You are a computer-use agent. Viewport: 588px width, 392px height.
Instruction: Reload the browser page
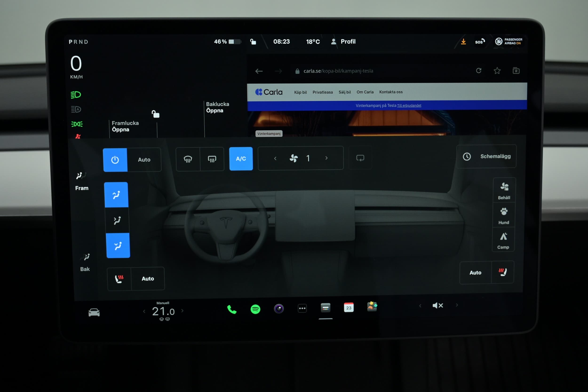click(x=478, y=71)
